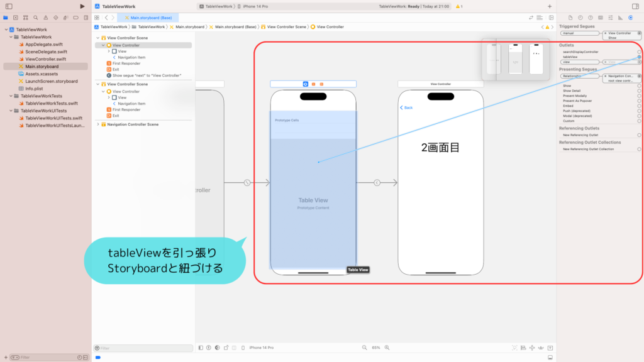Click the Show segue connection circle
Viewport: 644px width, 362px height.
[639, 85]
